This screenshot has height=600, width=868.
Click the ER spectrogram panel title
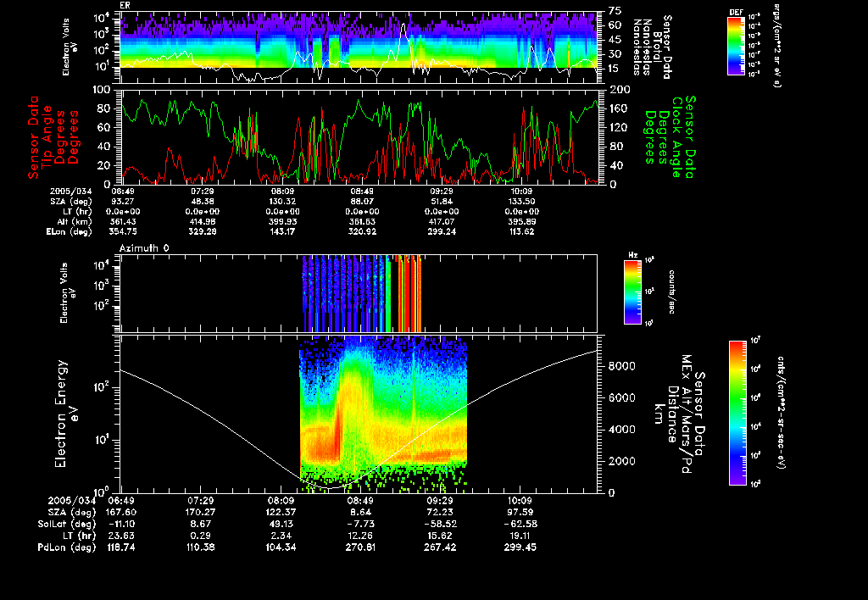(125, 5)
